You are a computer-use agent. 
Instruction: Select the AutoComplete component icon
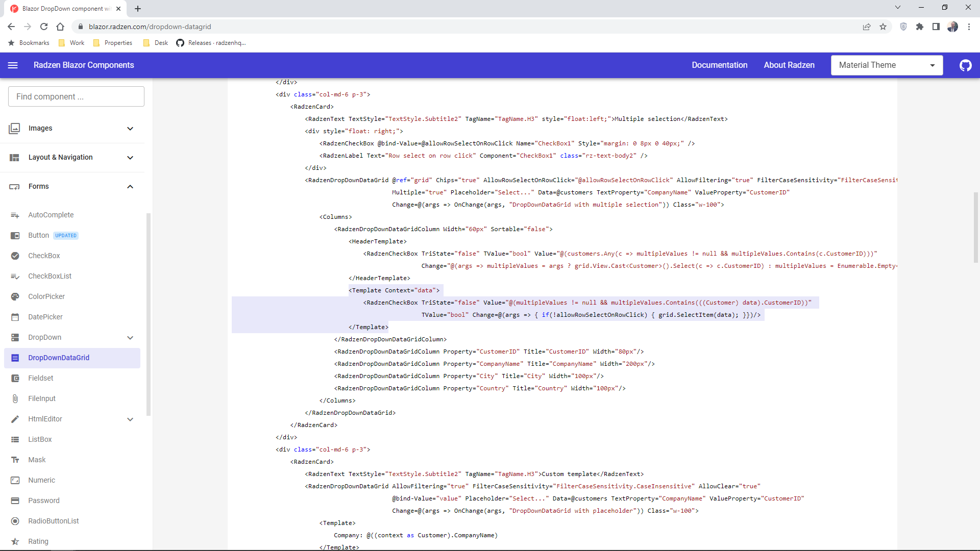click(x=16, y=215)
